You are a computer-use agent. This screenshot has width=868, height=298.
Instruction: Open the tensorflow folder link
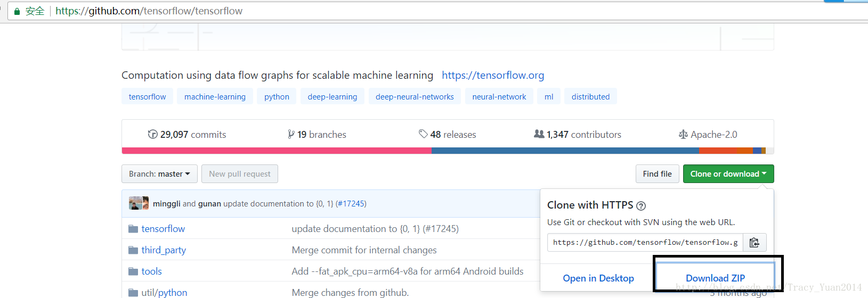pos(163,229)
